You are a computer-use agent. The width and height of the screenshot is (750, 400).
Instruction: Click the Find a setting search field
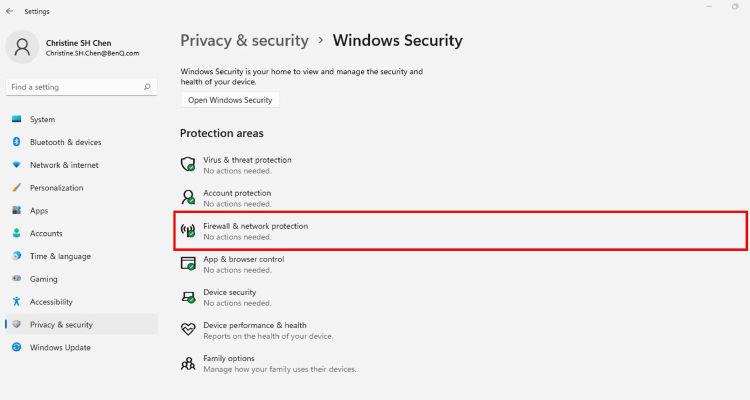click(x=81, y=87)
